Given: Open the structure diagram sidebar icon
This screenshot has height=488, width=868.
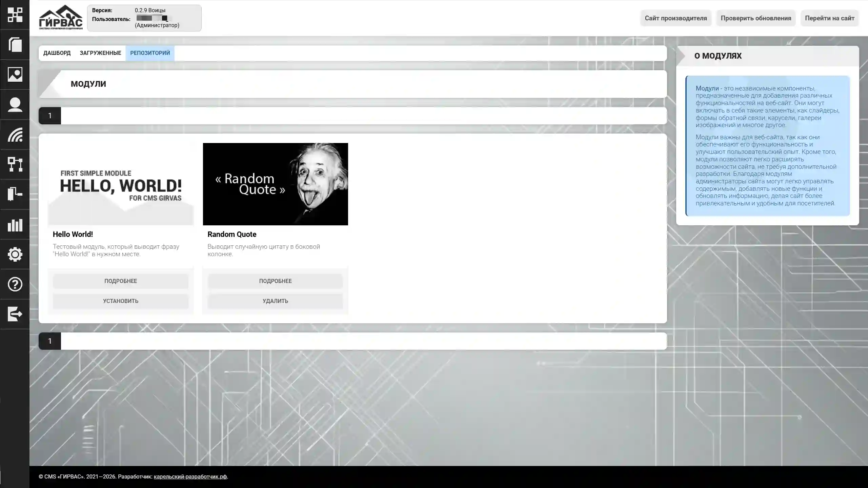Looking at the screenshot, I should pos(15,164).
